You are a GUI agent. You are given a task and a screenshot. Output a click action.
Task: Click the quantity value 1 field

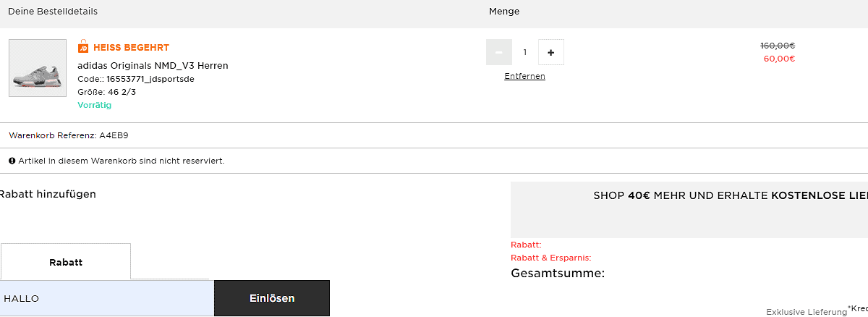(525, 52)
